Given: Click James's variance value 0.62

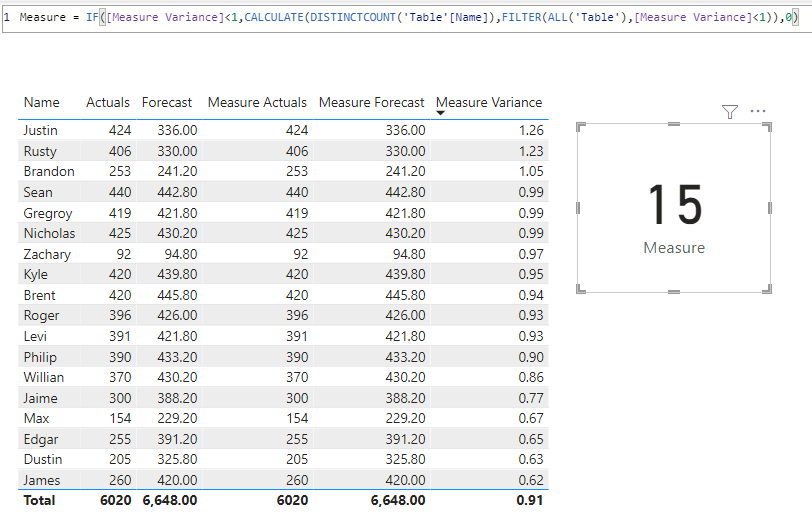Looking at the screenshot, I should click(531, 481).
